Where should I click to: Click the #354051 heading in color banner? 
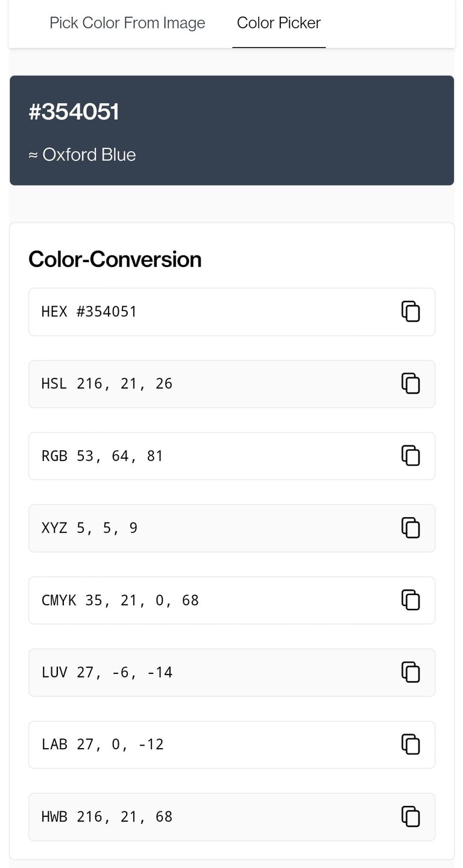(74, 112)
